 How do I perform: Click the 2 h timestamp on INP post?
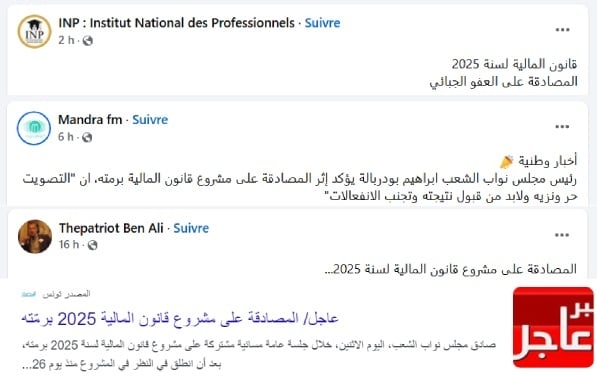66,40
